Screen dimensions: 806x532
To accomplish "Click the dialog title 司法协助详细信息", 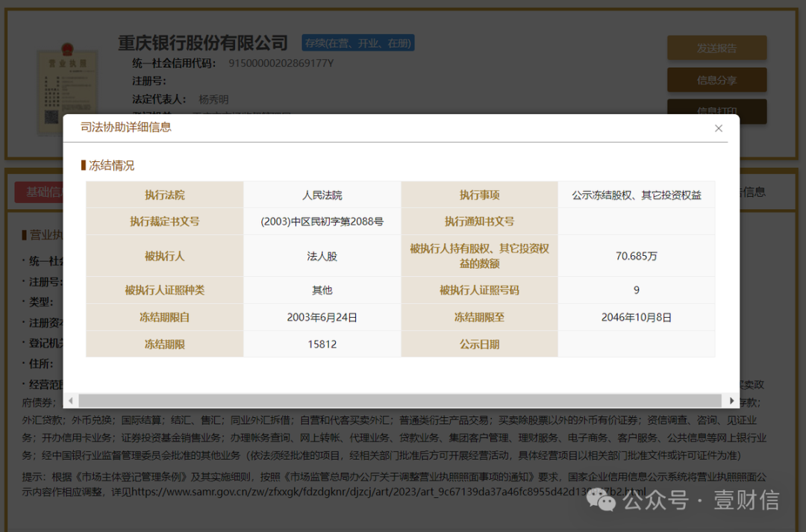I will 126,127.
